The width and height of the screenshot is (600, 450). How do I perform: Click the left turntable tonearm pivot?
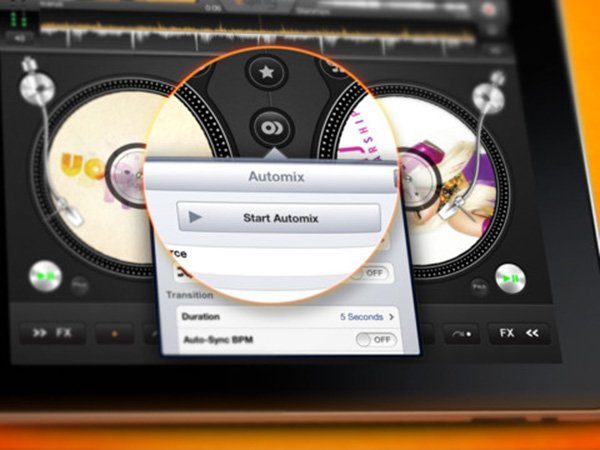tap(38, 88)
